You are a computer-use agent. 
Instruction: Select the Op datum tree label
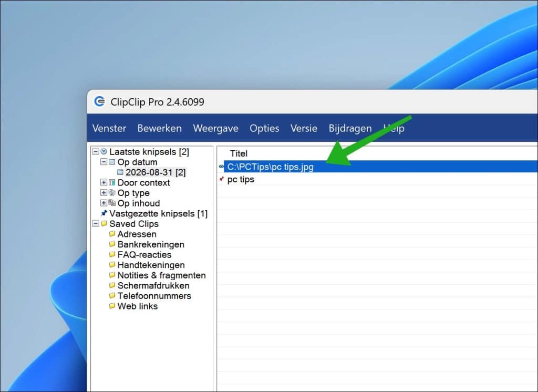(x=137, y=162)
